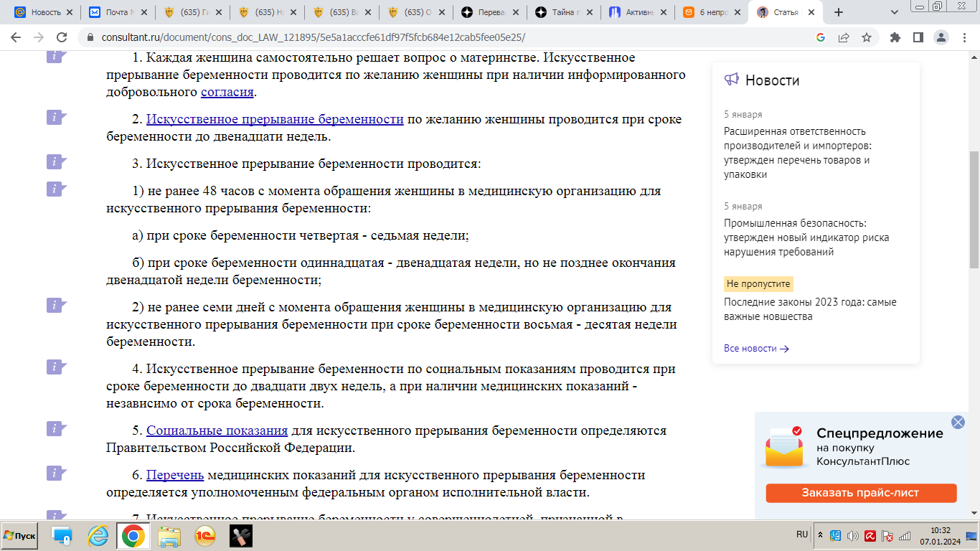Click the comment icon beside paragraph 5
This screenshot has width=980, height=551.
(x=56, y=429)
